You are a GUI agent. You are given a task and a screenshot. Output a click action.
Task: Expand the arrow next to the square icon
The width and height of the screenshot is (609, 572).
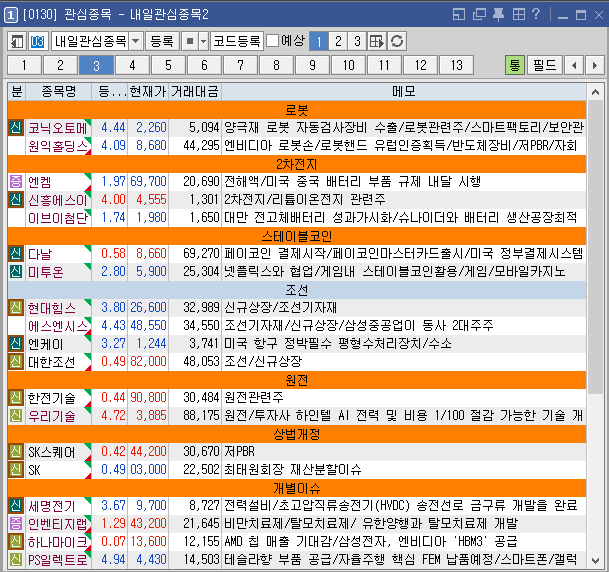pos(204,41)
